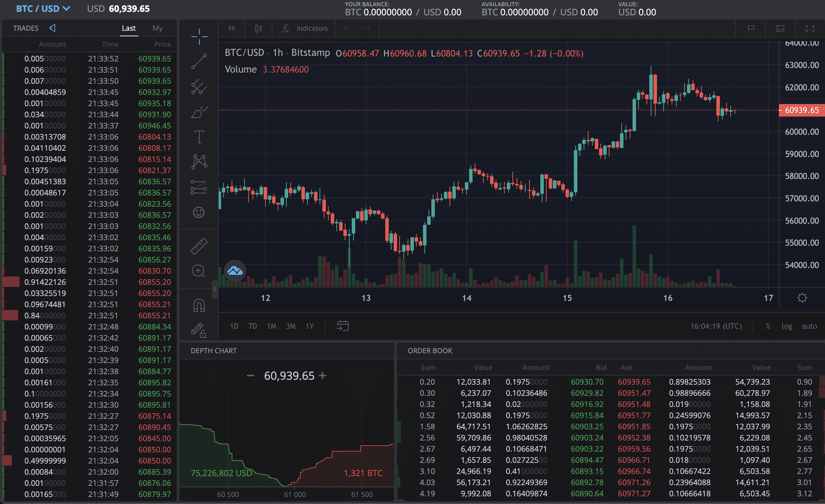Viewport: 825px width, 504px height.
Task: Select trade row with price 60804.13
Action: tap(89, 137)
